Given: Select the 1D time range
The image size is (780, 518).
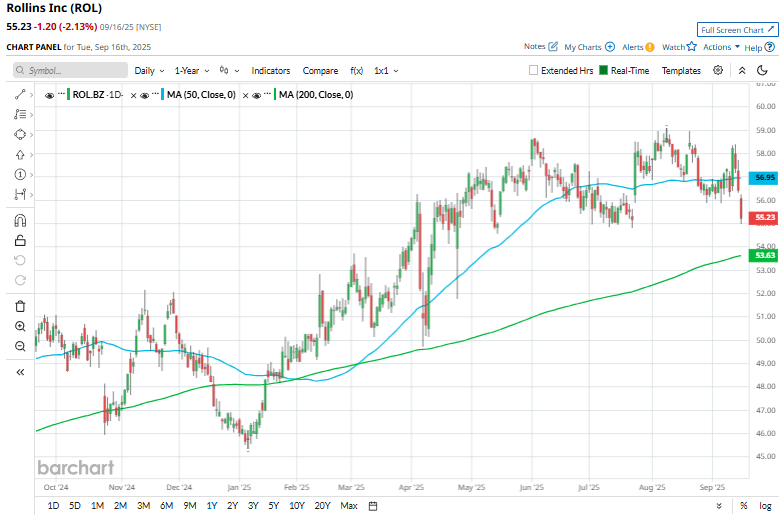Looking at the screenshot, I should coord(53,506).
